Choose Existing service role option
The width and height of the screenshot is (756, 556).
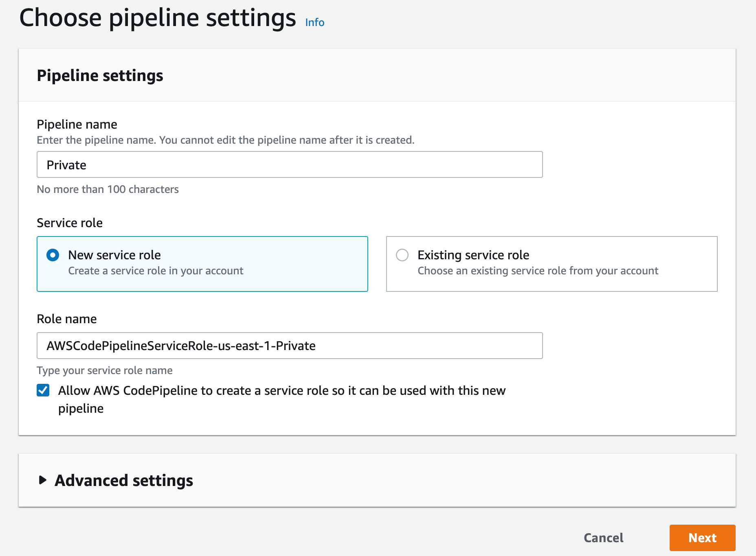(x=402, y=255)
